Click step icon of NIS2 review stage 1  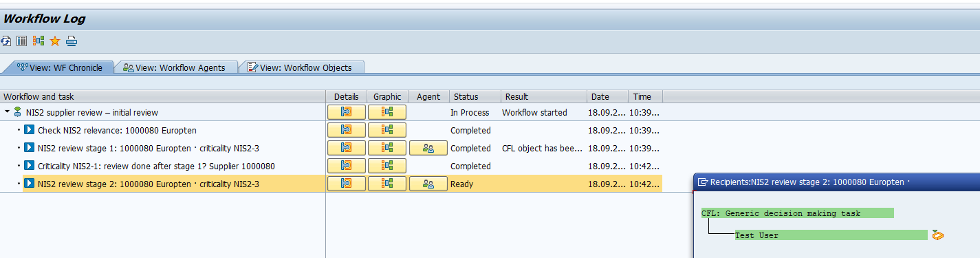[x=30, y=148]
